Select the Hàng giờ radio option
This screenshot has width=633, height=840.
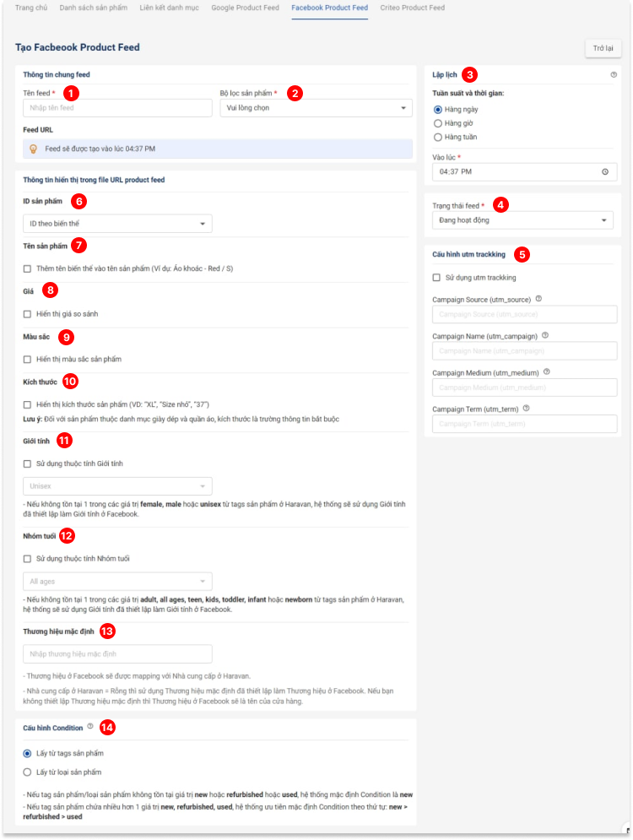438,123
